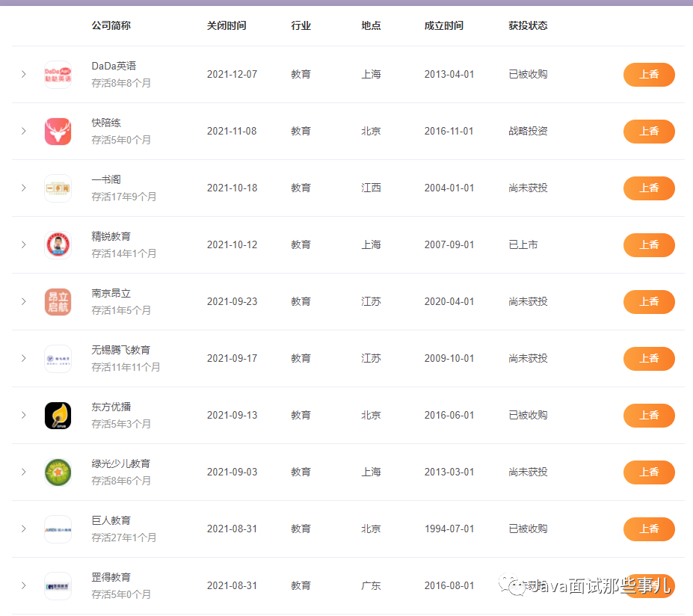Select the 快陪练 deer logo

coord(58,131)
